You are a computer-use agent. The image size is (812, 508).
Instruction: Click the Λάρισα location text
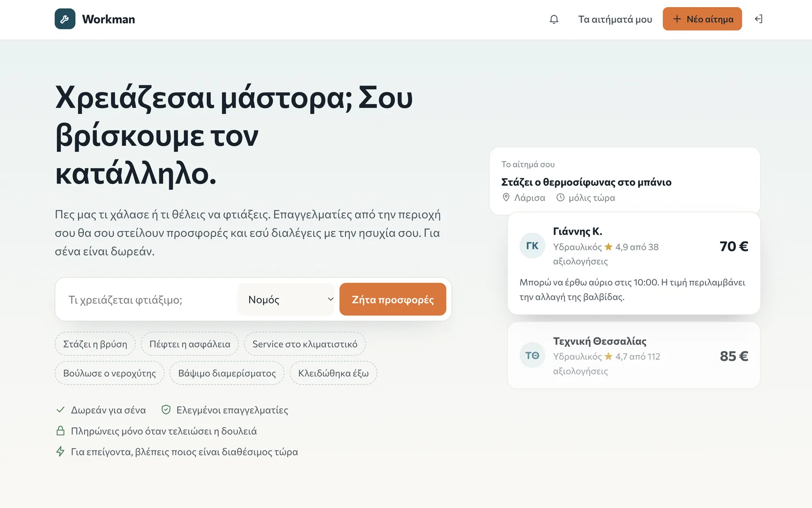coord(530,198)
